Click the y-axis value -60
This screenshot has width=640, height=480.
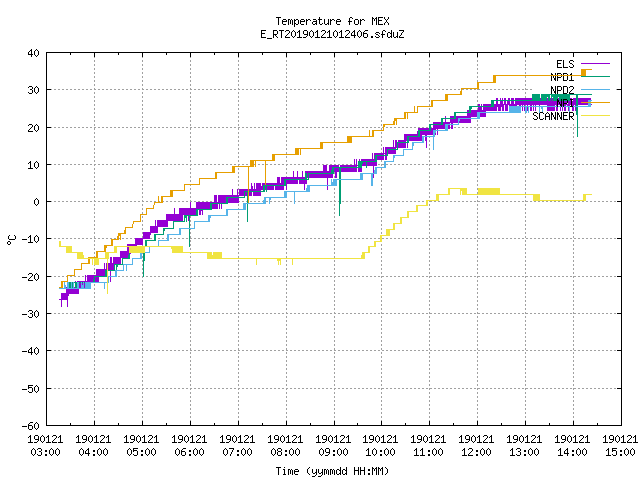click(x=31, y=426)
